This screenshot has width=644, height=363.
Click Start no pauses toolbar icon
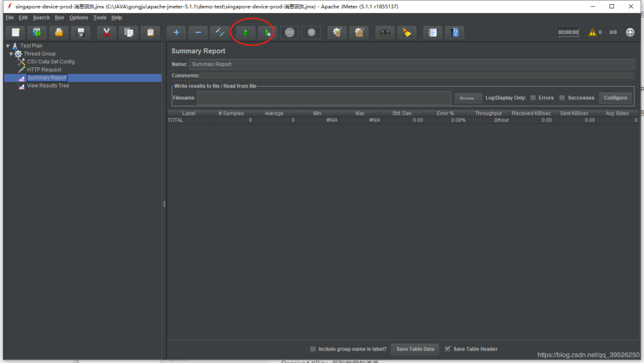pyautogui.click(x=267, y=32)
